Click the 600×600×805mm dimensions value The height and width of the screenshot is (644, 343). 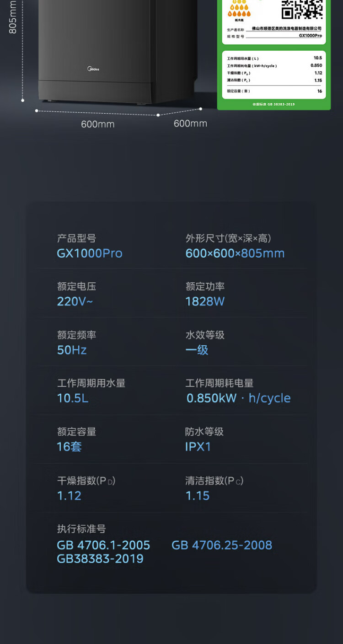(235, 253)
